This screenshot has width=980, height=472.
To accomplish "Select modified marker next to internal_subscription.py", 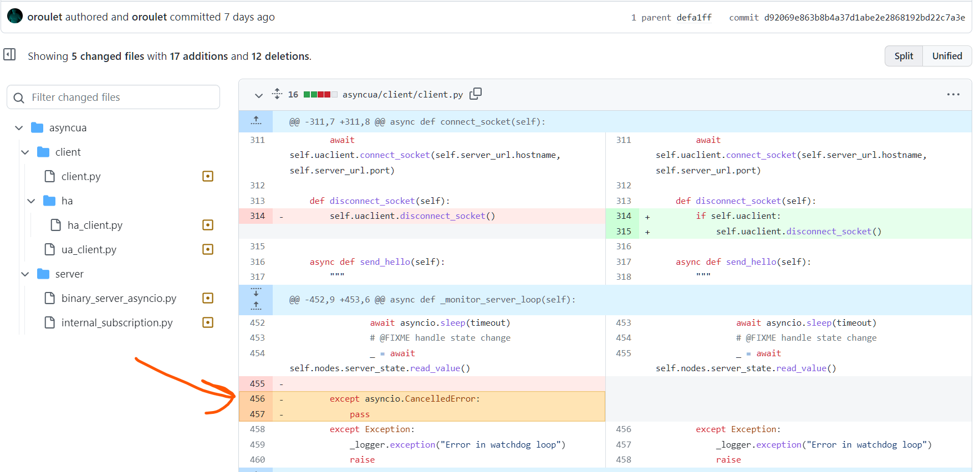I will point(208,322).
